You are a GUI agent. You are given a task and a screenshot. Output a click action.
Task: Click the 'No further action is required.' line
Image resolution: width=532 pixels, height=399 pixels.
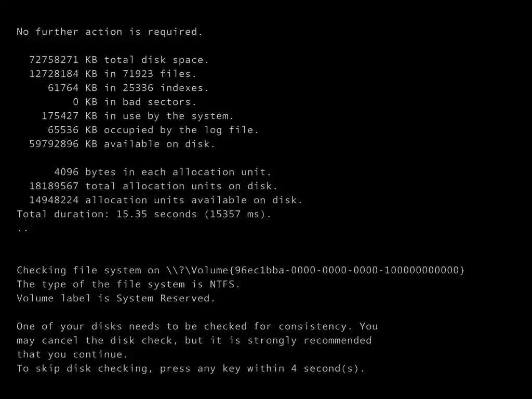click(x=110, y=32)
